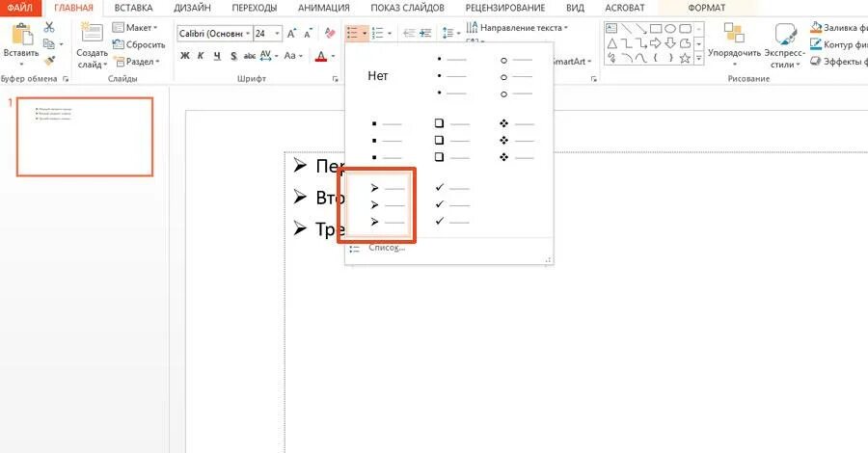This screenshot has width=868, height=453.
Task: Switch to the АНИМАЦИЯ tab
Action: (324, 8)
